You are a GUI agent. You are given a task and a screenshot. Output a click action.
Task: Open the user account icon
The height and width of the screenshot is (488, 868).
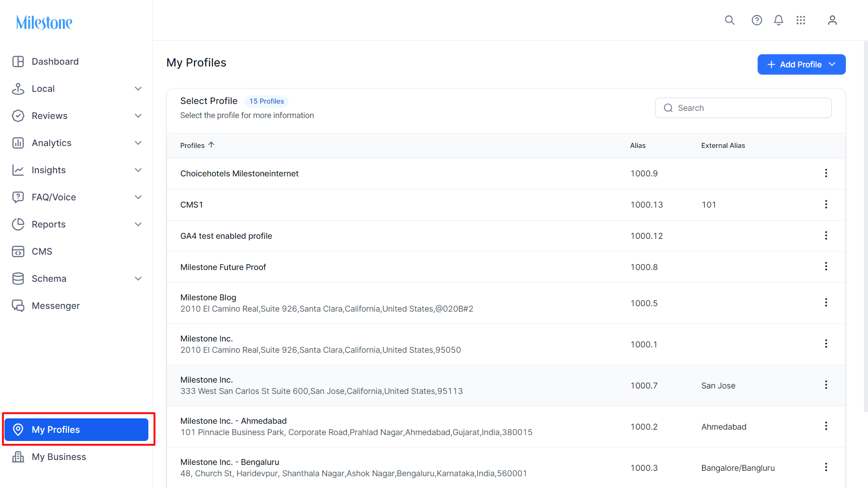[832, 20]
